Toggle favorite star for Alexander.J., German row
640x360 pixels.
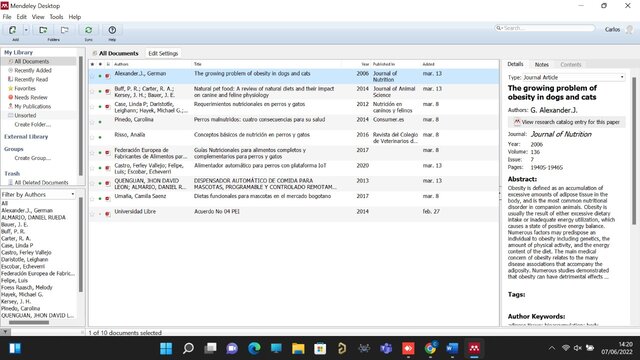tap(92, 76)
